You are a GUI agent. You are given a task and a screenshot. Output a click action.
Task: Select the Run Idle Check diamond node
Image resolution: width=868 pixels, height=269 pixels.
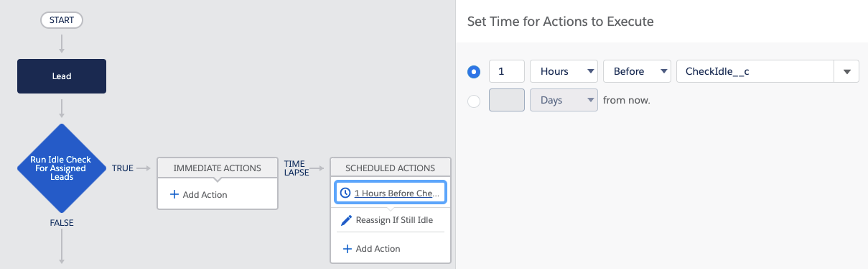(x=62, y=168)
